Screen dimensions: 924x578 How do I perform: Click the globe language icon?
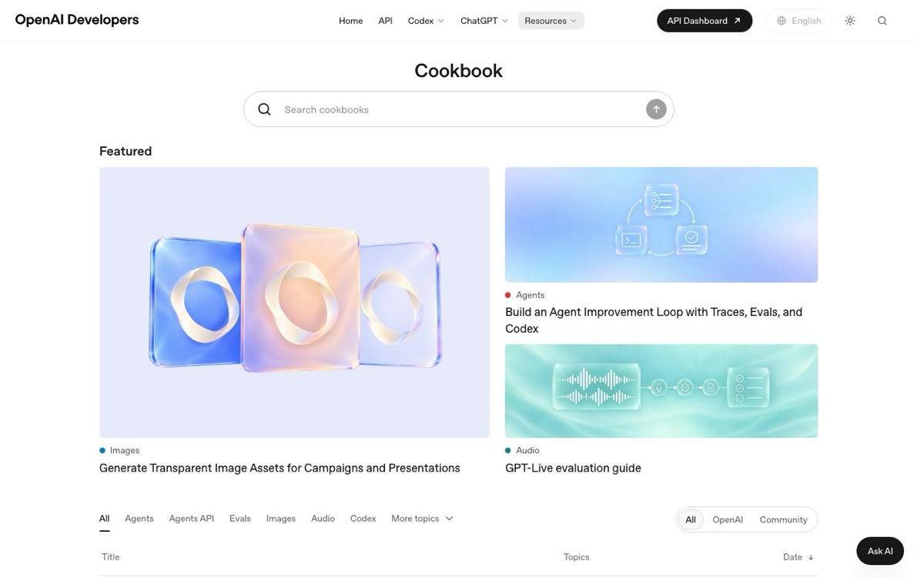click(782, 21)
